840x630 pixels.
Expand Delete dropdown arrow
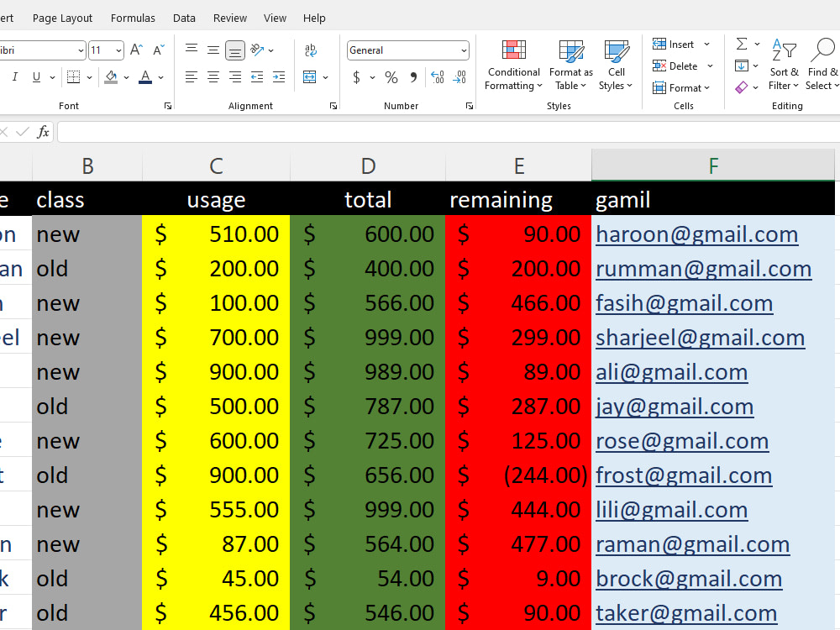711,66
